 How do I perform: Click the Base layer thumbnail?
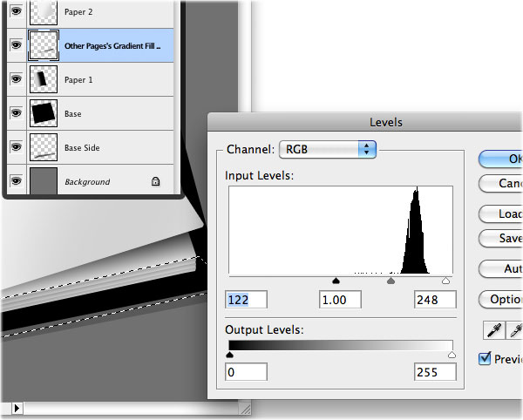pyautogui.click(x=44, y=113)
